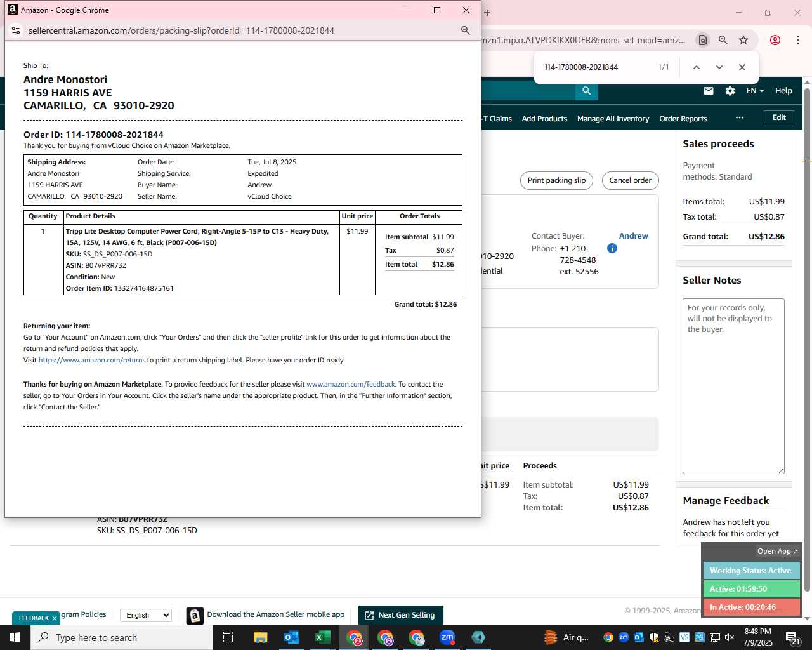Bookmark this page with the star icon
The width and height of the screenshot is (812, 650).
[743, 40]
